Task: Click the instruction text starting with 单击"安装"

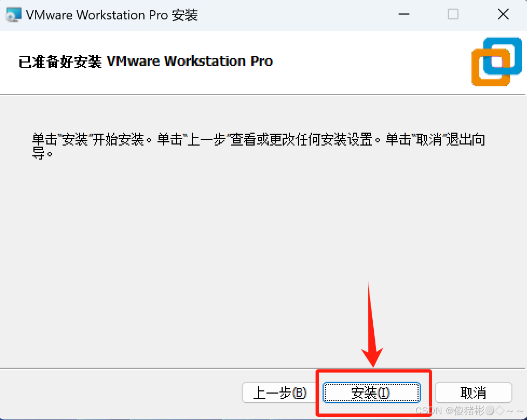Action: (258, 146)
